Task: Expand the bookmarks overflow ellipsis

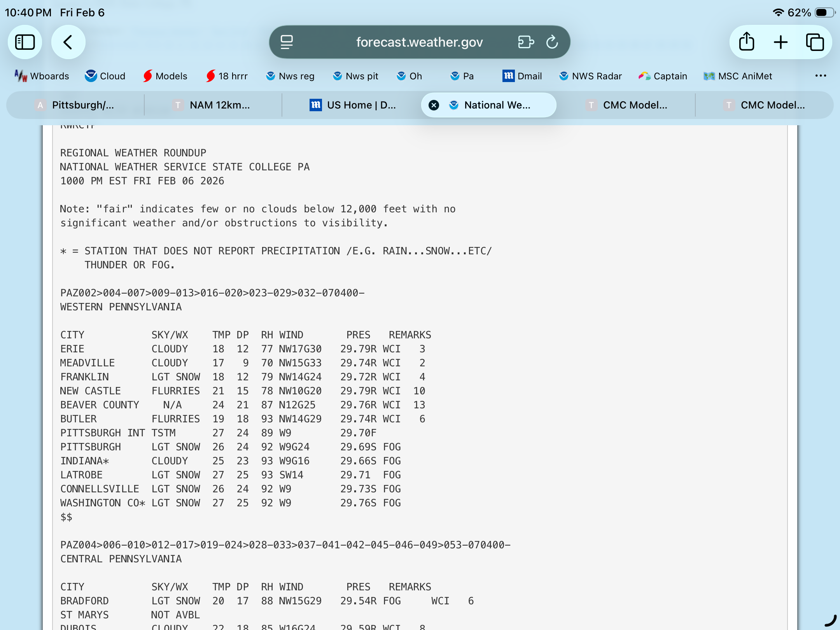Action: (821, 76)
